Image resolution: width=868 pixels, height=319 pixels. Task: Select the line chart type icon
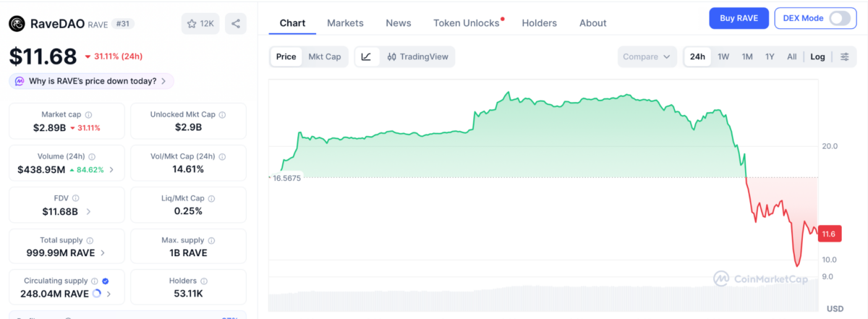pyautogui.click(x=367, y=56)
